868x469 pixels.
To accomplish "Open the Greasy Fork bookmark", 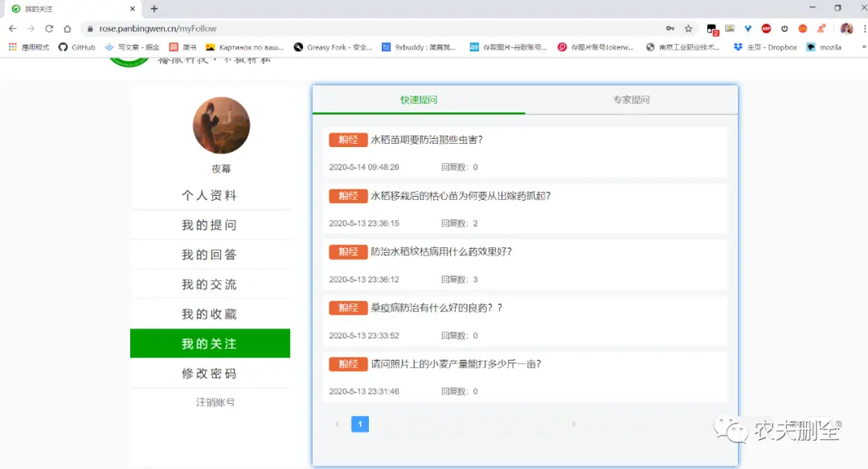I will click(333, 47).
